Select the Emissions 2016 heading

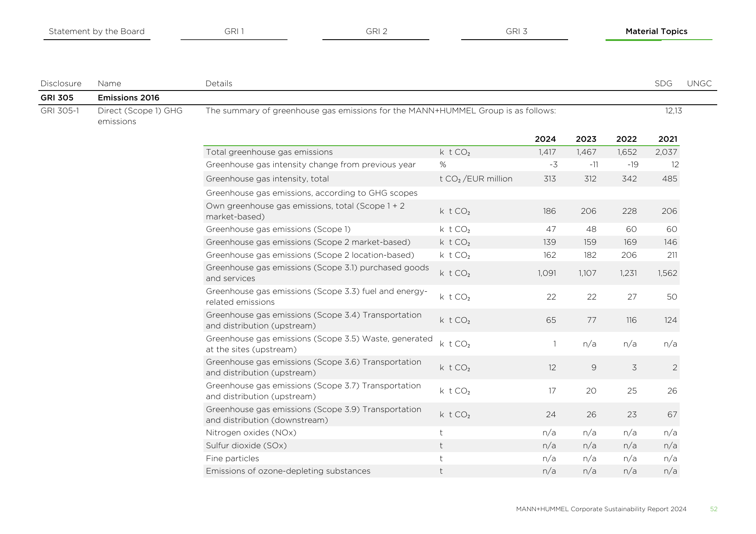pyautogui.click(x=128, y=98)
